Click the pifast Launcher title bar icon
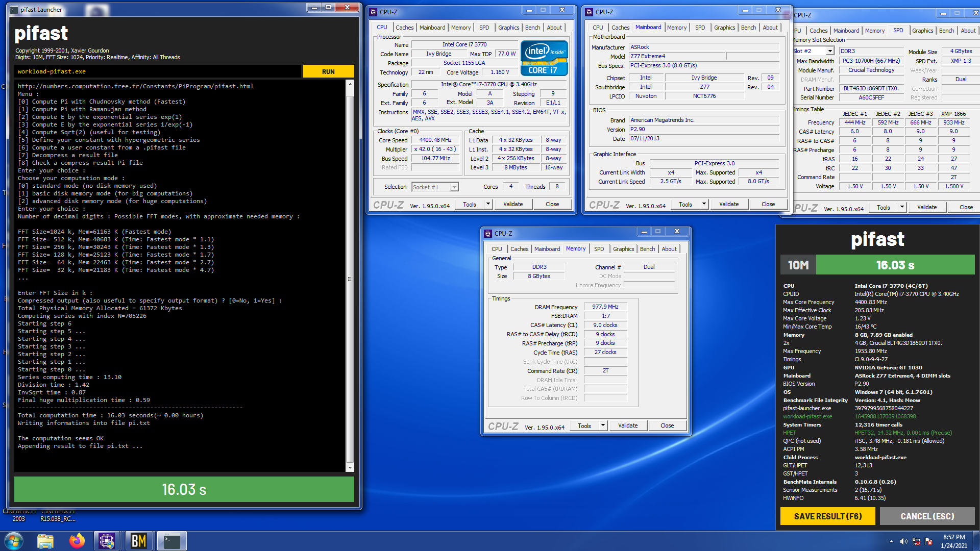980x551 pixels. coord(13,10)
